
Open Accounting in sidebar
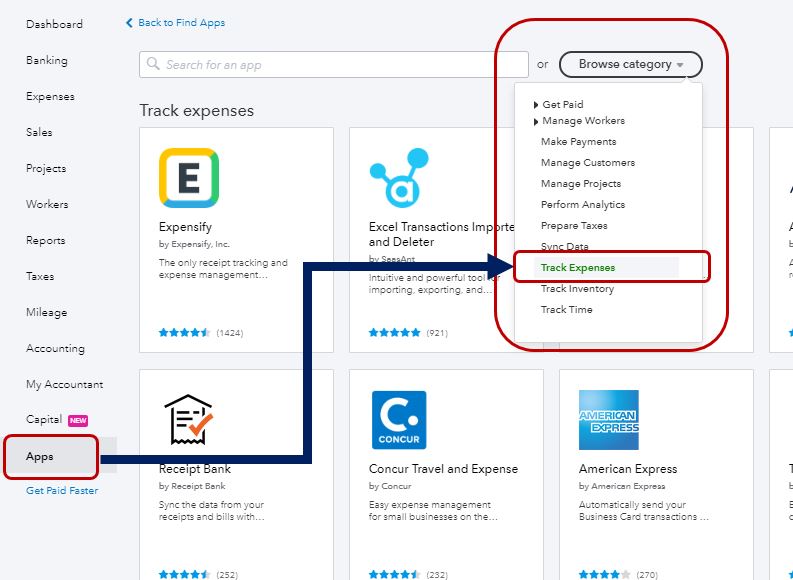point(55,348)
